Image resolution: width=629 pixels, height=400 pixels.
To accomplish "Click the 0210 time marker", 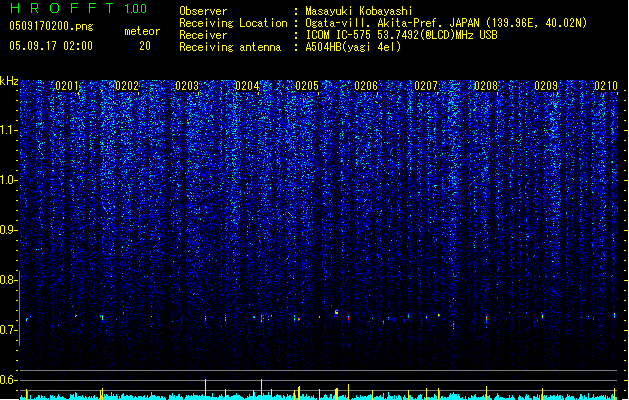I will [606, 86].
